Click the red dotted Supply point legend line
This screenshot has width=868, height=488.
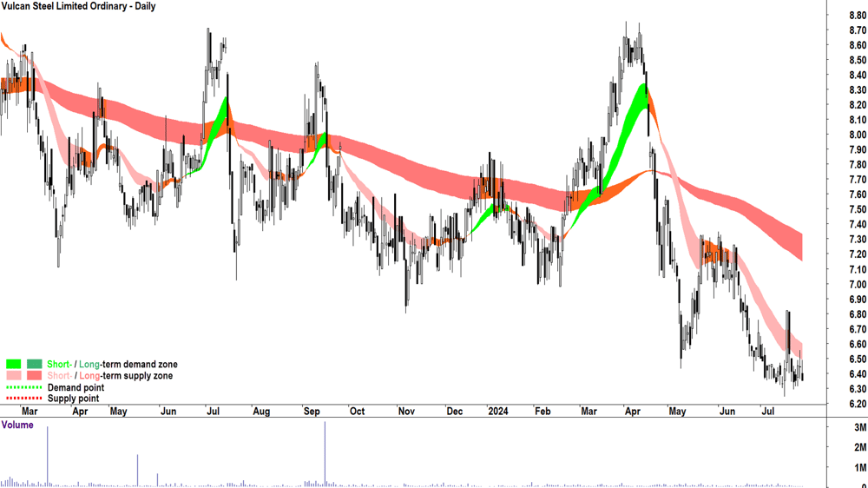pyautogui.click(x=23, y=399)
